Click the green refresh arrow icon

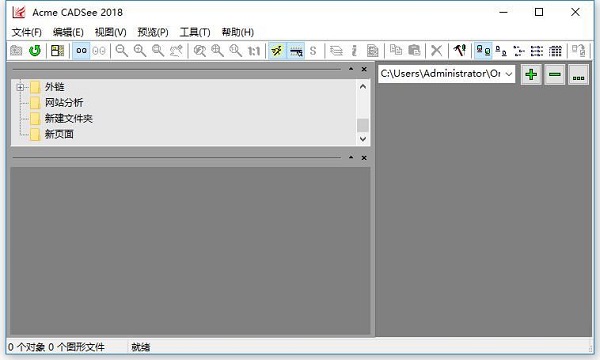tap(35, 50)
